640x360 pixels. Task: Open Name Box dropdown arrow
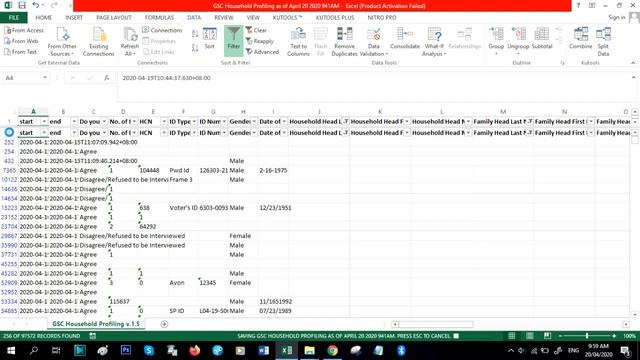(x=44, y=78)
